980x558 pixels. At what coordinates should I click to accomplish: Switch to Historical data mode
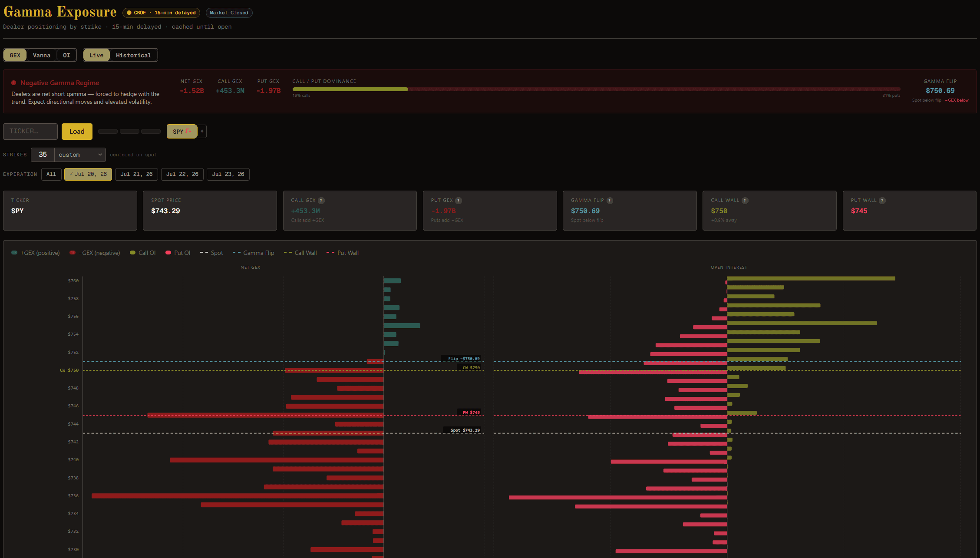(133, 55)
